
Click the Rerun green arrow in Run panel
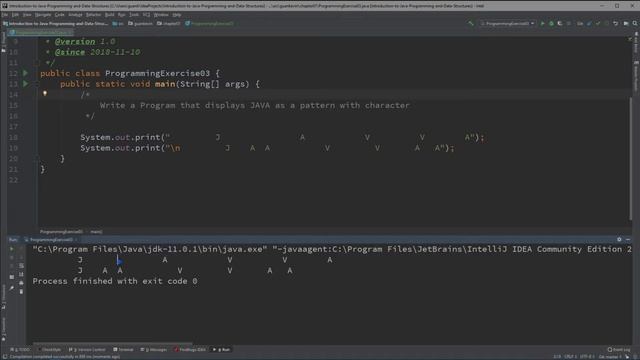point(11,249)
